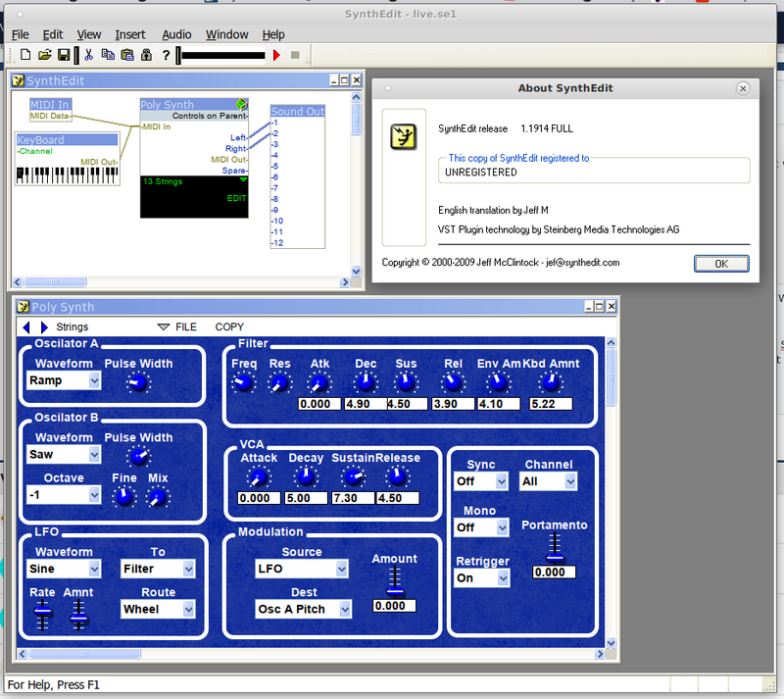Image resolution: width=784 pixels, height=699 pixels.
Task: Click the VCA Release knob
Action: pos(398,477)
